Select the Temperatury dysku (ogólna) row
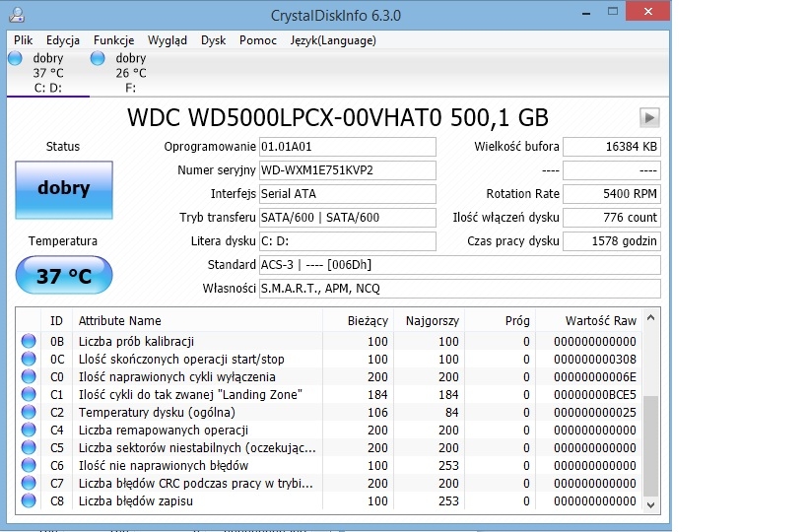The height and width of the screenshot is (532, 807). tap(330, 412)
